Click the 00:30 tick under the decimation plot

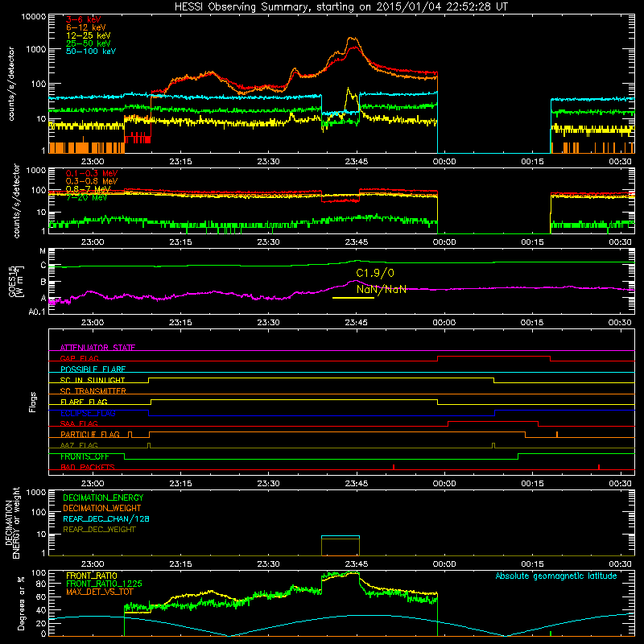pos(620,564)
